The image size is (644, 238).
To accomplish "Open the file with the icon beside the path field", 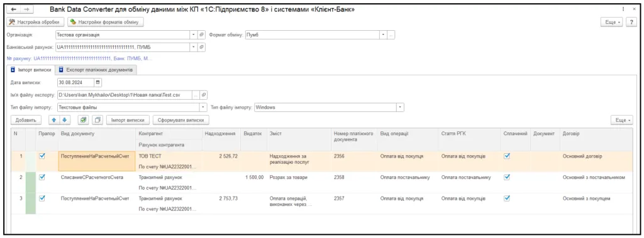I will (204, 95).
